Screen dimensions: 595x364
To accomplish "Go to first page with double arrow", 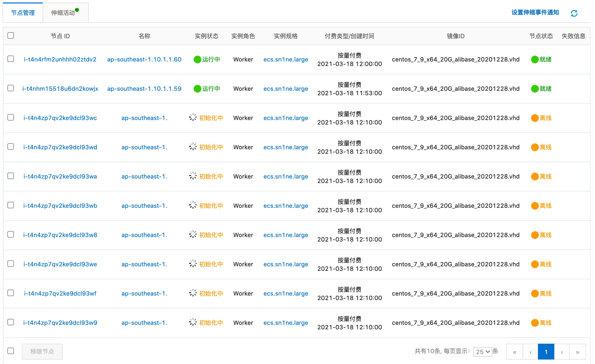I will (515, 352).
